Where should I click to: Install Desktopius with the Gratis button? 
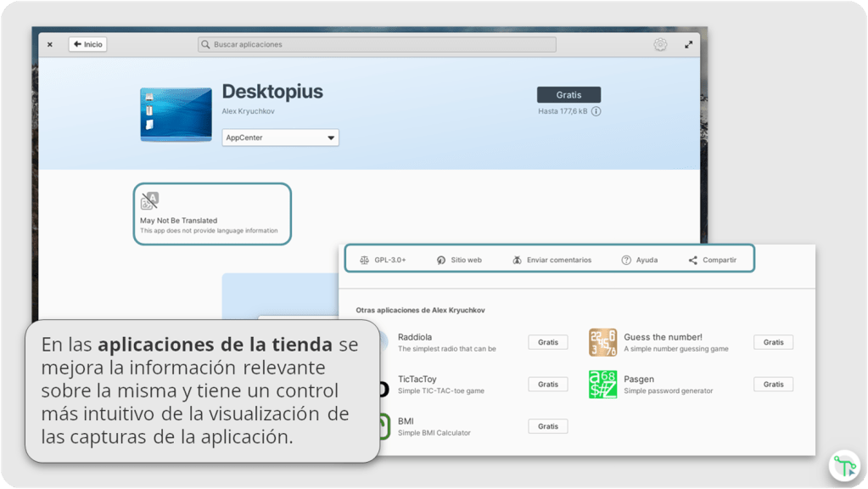click(568, 94)
